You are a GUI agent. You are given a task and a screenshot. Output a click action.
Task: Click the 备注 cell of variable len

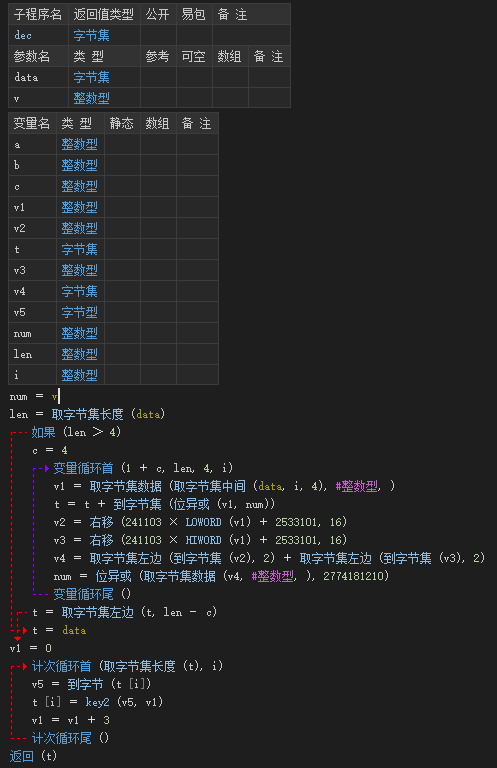point(197,355)
